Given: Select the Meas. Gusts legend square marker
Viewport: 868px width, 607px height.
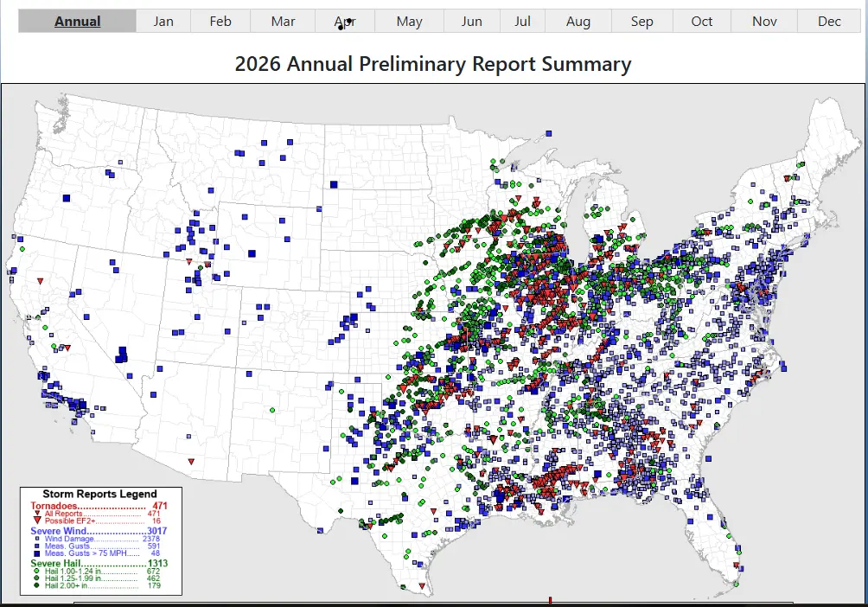Looking at the screenshot, I should tap(35, 546).
